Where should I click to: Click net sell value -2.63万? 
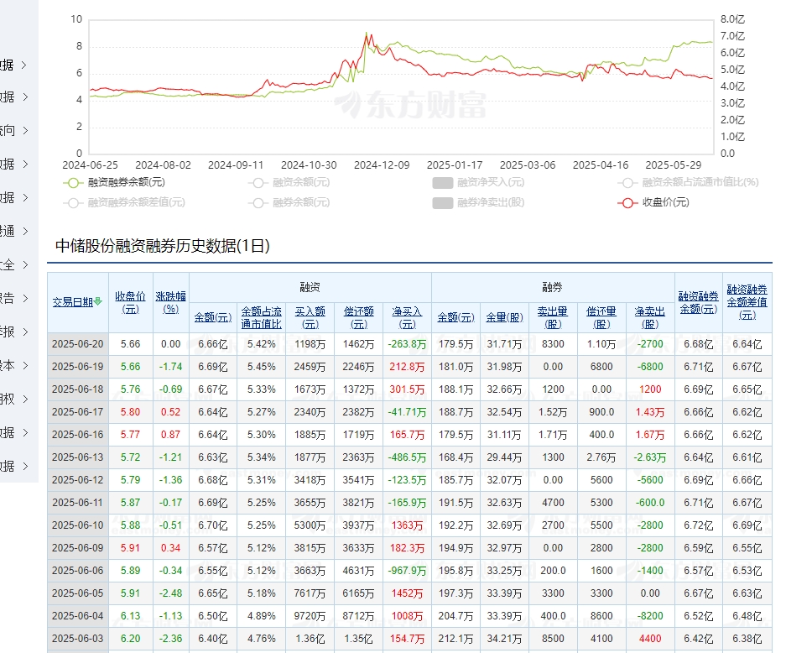click(x=650, y=457)
